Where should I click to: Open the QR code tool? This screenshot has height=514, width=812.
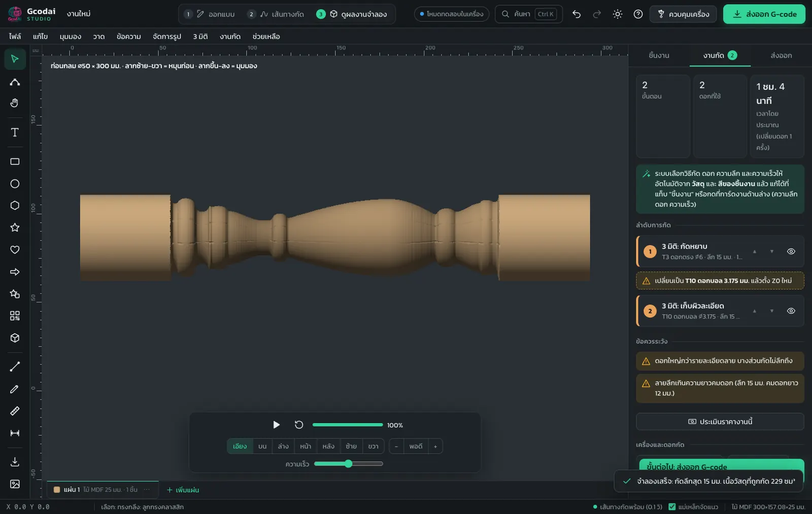(15, 316)
